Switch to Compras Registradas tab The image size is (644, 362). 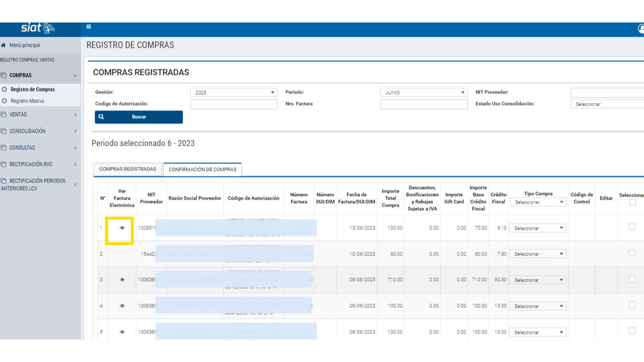click(x=128, y=169)
